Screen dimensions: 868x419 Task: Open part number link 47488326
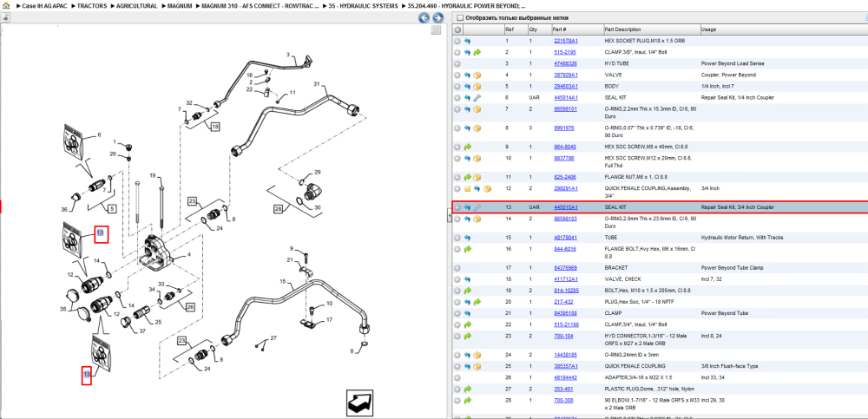565,64
